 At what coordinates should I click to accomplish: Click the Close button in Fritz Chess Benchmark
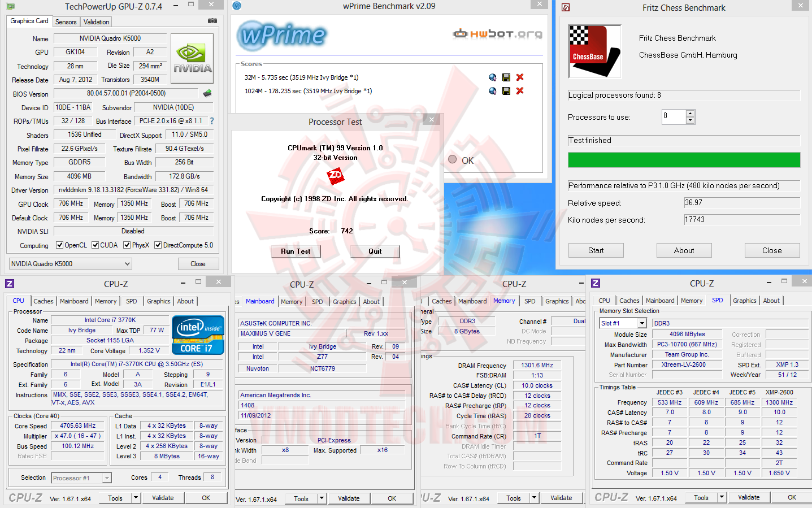(772, 250)
